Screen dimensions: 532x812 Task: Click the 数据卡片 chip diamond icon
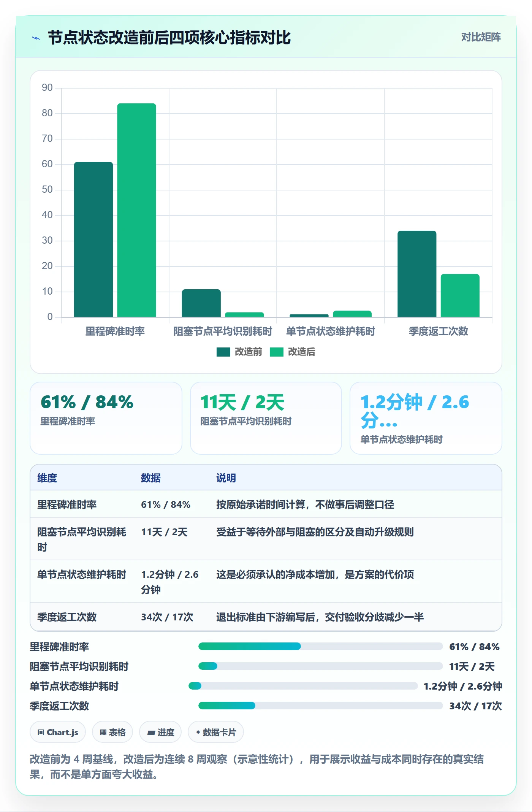click(198, 732)
